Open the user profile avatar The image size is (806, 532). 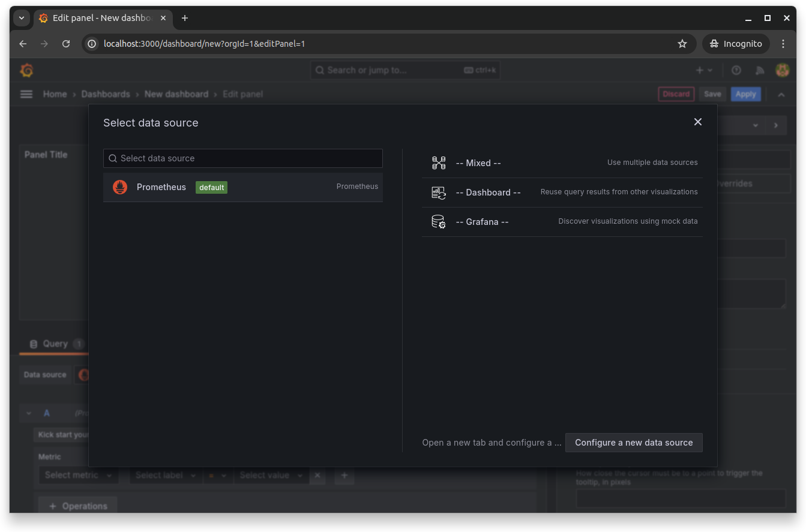click(x=782, y=70)
